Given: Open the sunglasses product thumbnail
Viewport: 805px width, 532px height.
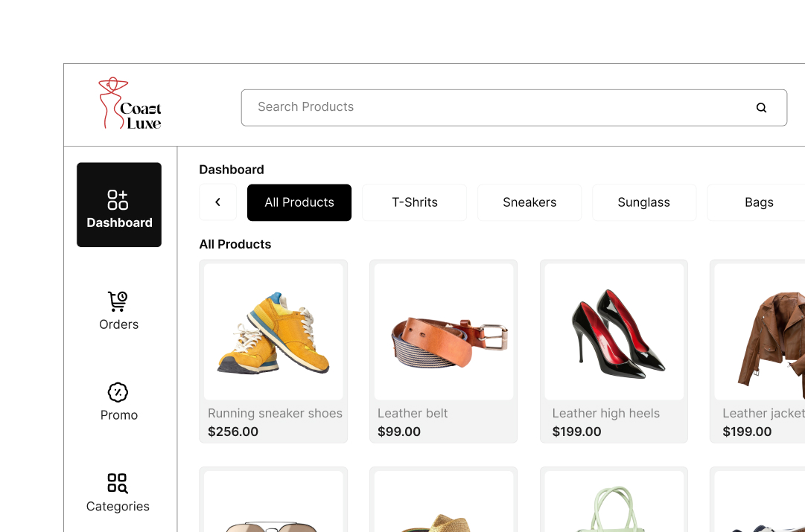Looking at the screenshot, I should point(273,501).
